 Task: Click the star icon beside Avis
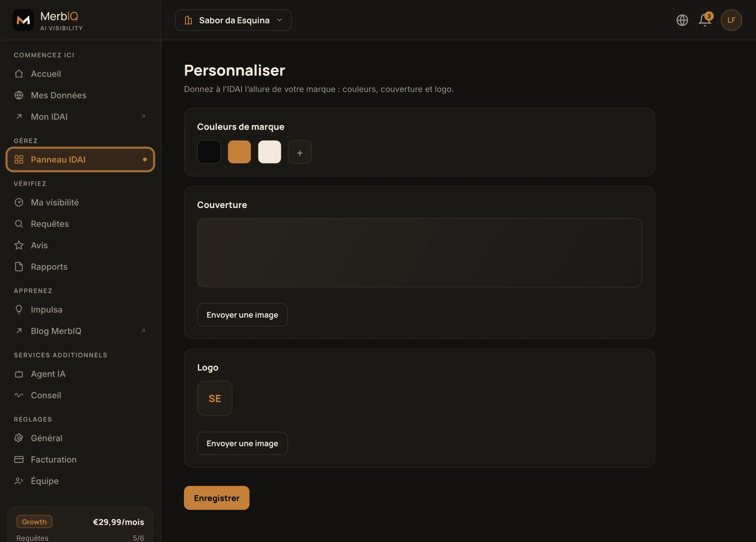coord(19,245)
